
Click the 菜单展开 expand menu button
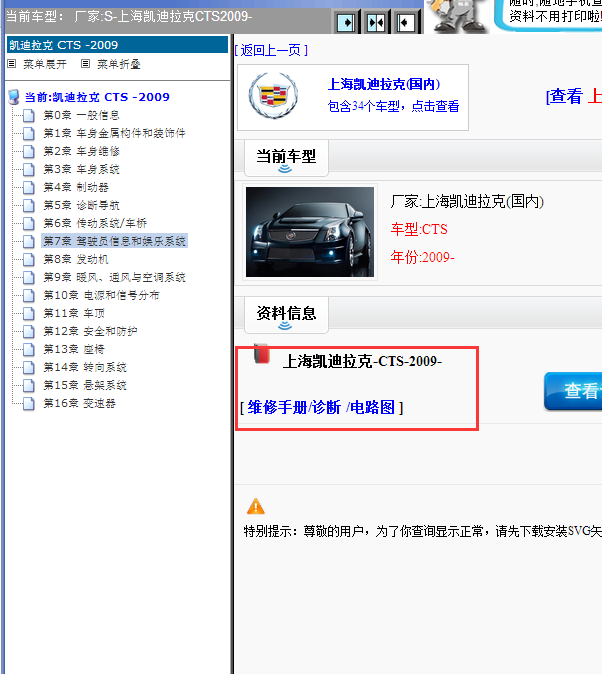37,64
